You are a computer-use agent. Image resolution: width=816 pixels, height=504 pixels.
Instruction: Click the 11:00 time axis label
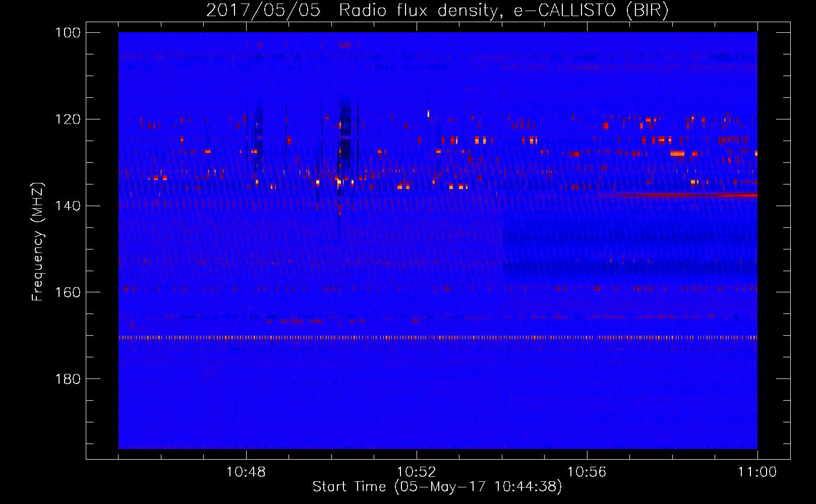pyautogui.click(x=757, y=472)
